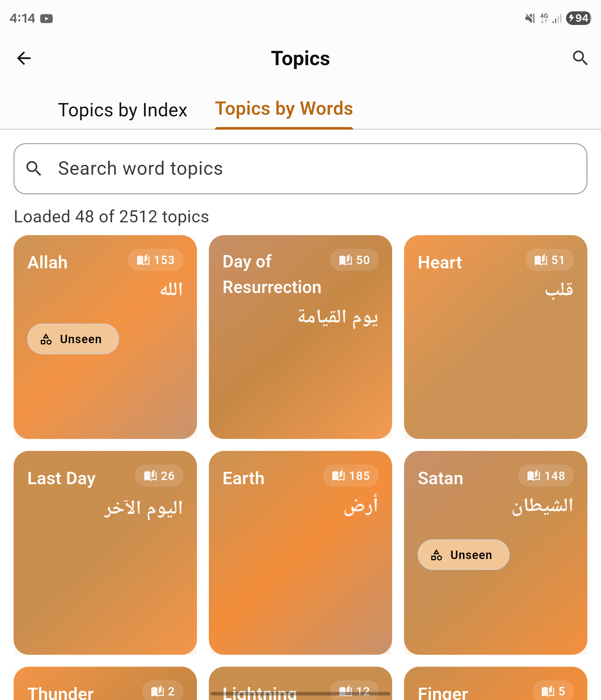
Task: Tap the back arrow to leave Topics
Action: (x=24, y=58)
